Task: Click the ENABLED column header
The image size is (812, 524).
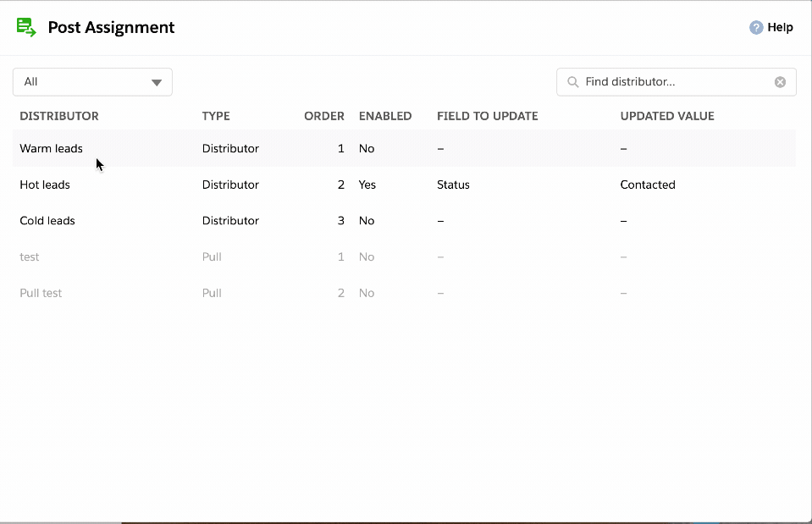Action: (385, 116)
